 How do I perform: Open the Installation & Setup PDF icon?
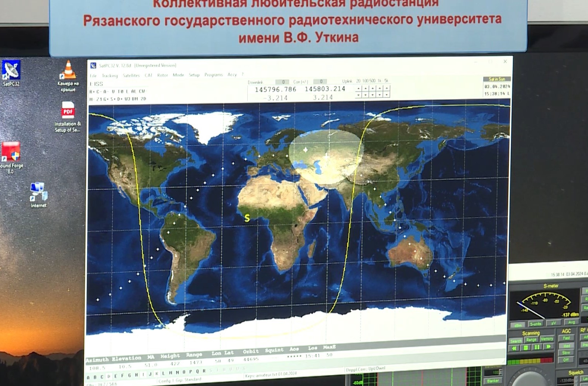coord(68,117)
